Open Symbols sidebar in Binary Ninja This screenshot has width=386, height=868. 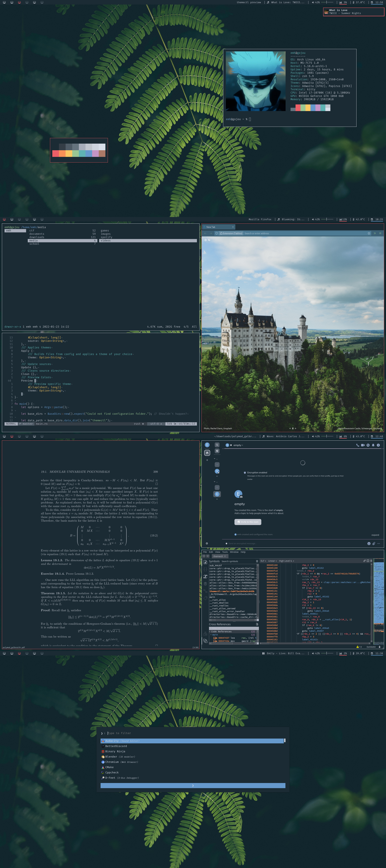pos(205,562)
